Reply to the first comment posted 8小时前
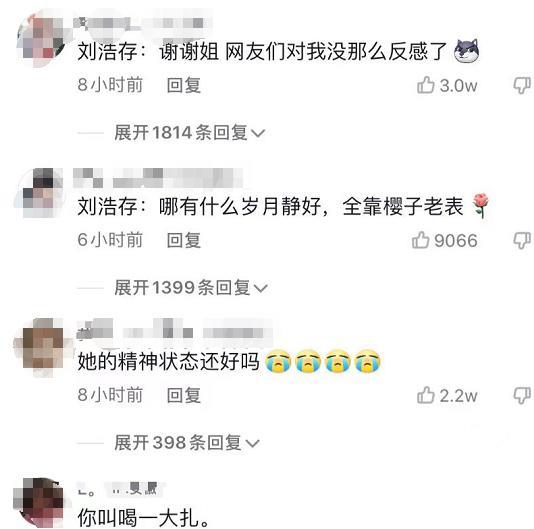 click(184, 85)
